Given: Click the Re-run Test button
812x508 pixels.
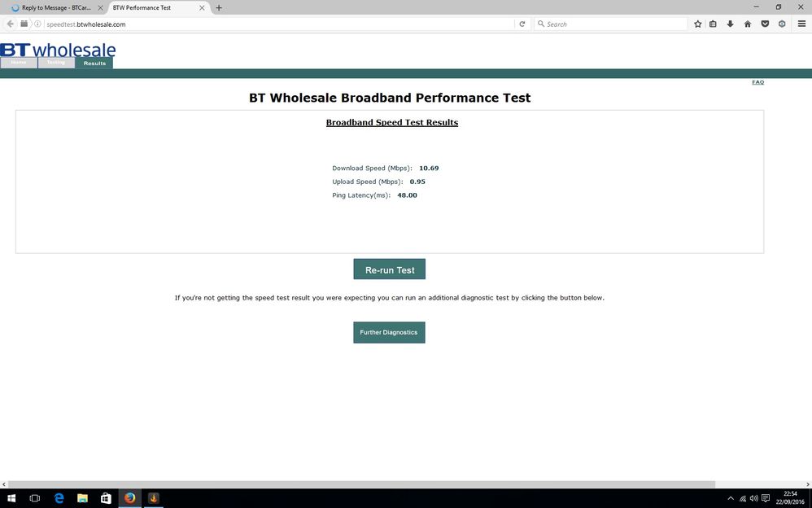Looking at the screenshot, I should 390,269.
